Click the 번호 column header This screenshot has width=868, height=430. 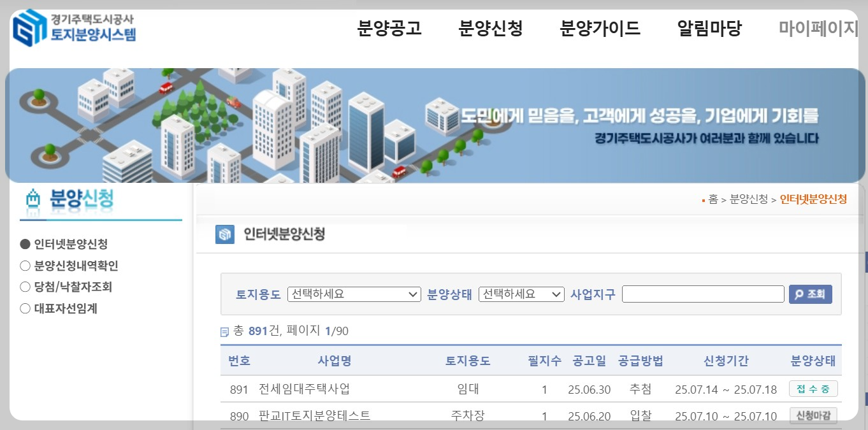pyautogui.click(x=239, y=361)
